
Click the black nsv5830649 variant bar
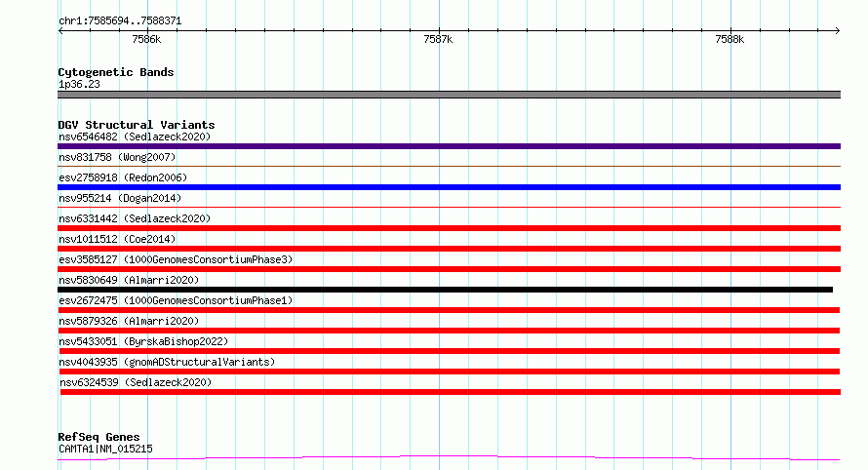445,290
